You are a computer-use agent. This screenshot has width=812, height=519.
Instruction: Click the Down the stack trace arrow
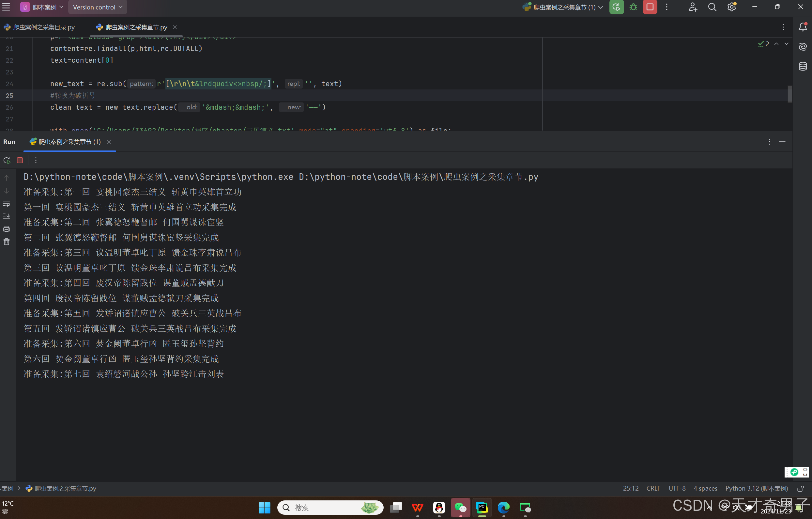click(x=7, y=191)
